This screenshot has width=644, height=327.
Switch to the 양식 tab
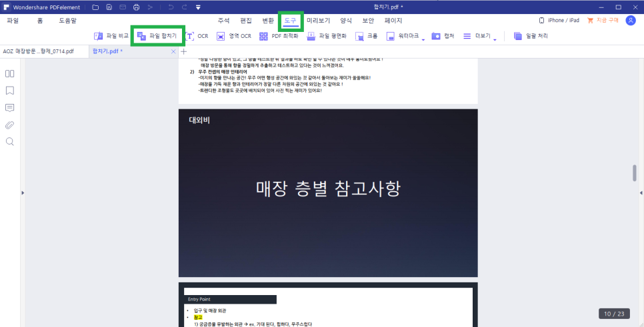(346, 21)
